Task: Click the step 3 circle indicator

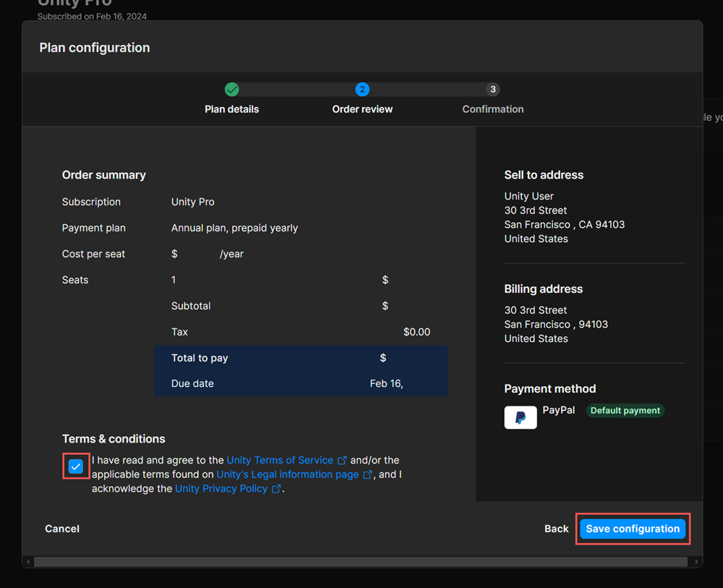Action: point(492,89)
